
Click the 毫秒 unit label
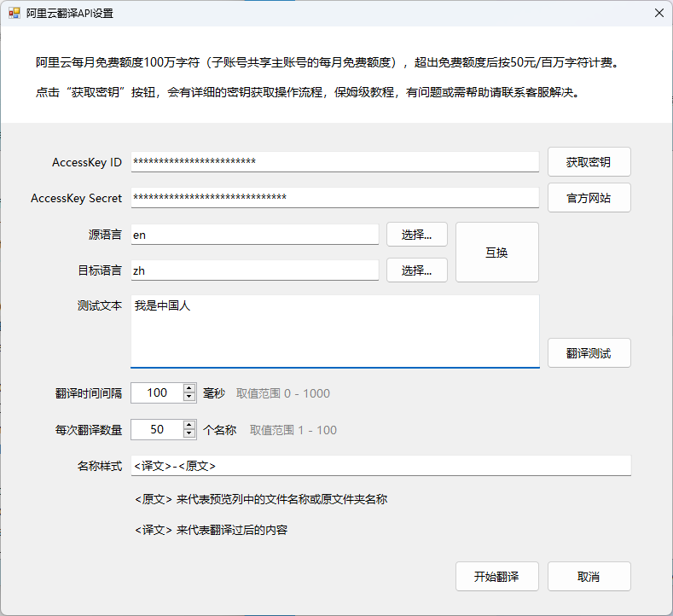[x=214, y=393]
